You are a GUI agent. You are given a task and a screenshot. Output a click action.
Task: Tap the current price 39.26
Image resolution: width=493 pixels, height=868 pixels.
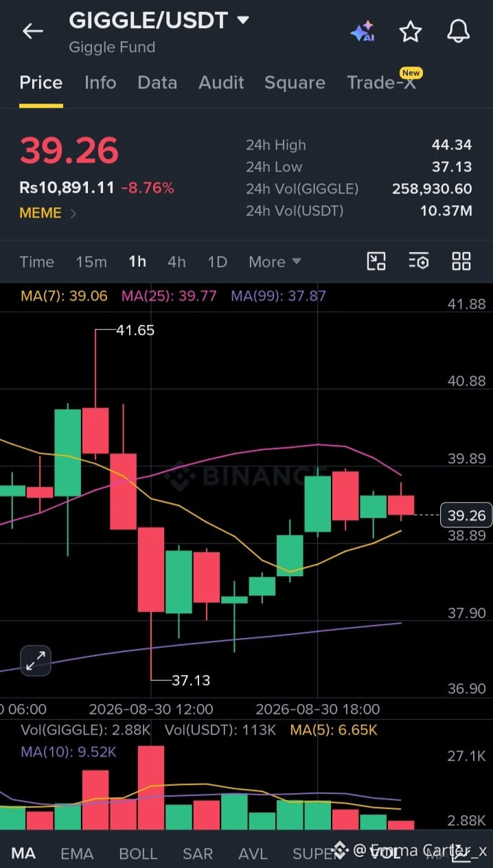69,150
